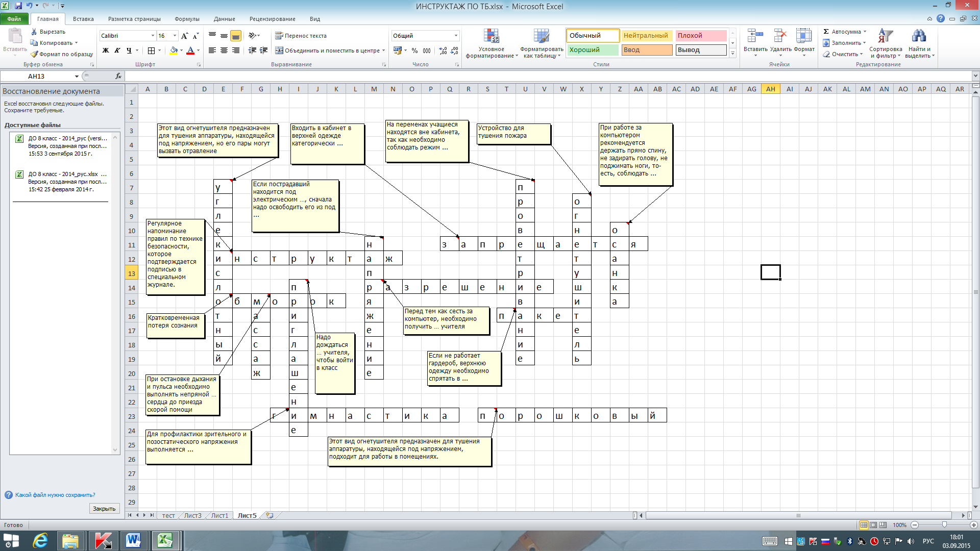Align text to top

coord(212,36)
